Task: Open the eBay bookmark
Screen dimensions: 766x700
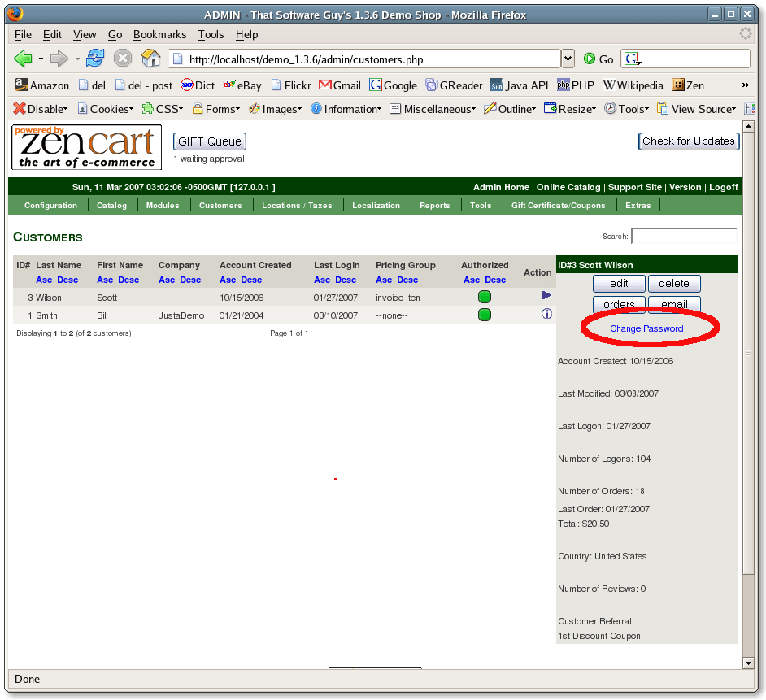Action: point(242,85)
